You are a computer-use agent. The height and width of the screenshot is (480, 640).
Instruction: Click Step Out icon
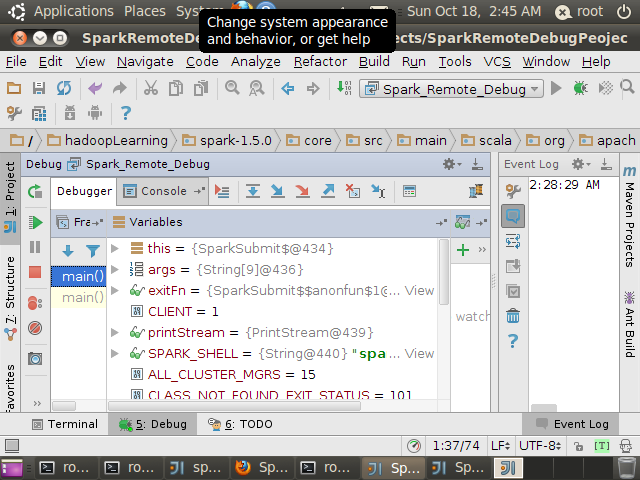pyautogui.click(x=328, y=191)
